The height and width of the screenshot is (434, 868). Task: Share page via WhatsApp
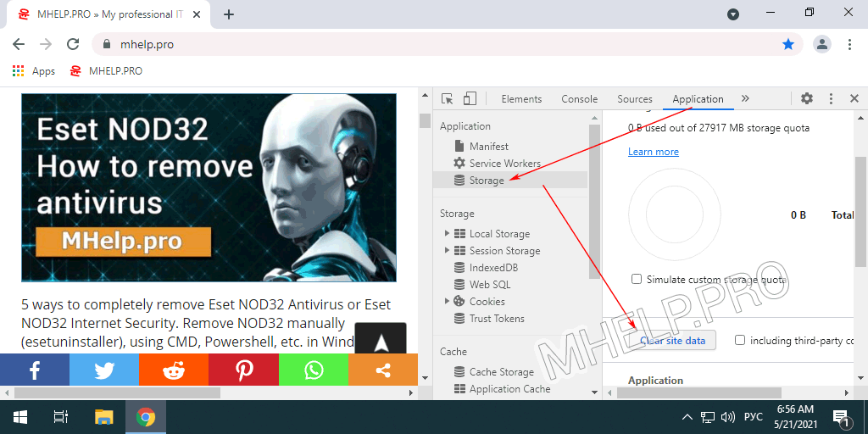point(314,370)
